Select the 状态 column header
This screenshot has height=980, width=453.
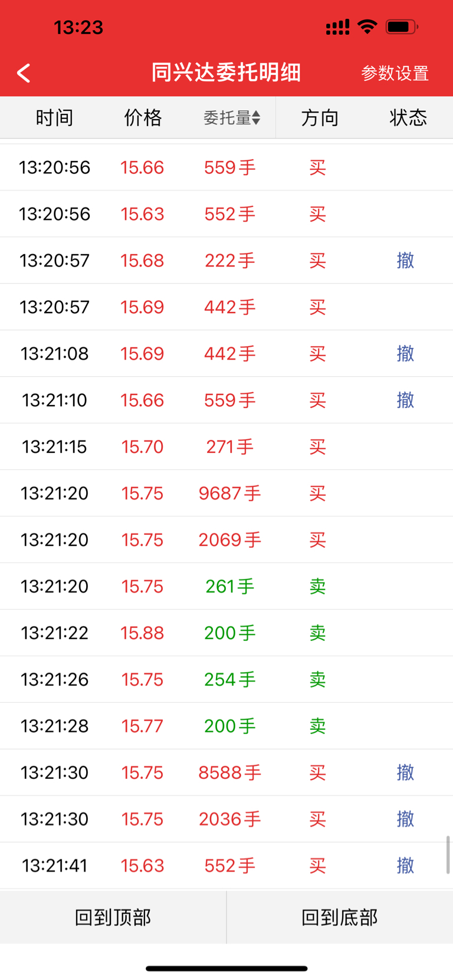(x=408, y=118)
